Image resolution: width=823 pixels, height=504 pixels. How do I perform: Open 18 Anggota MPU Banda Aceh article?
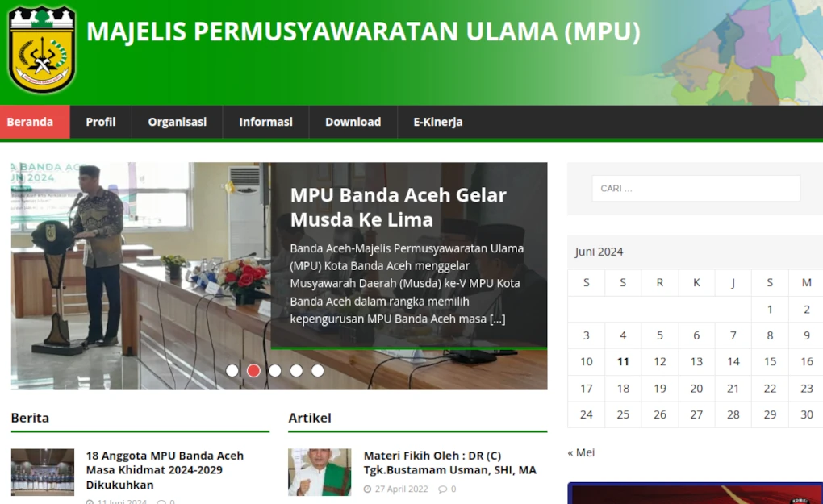pos(165,469)
